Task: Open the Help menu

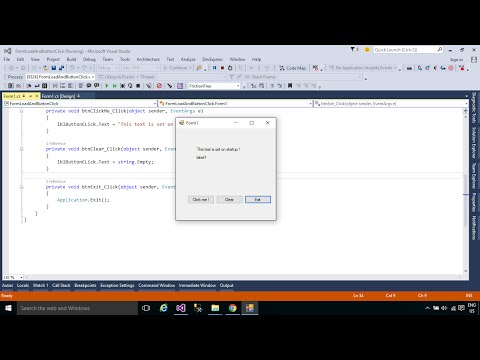Action: 256,59
